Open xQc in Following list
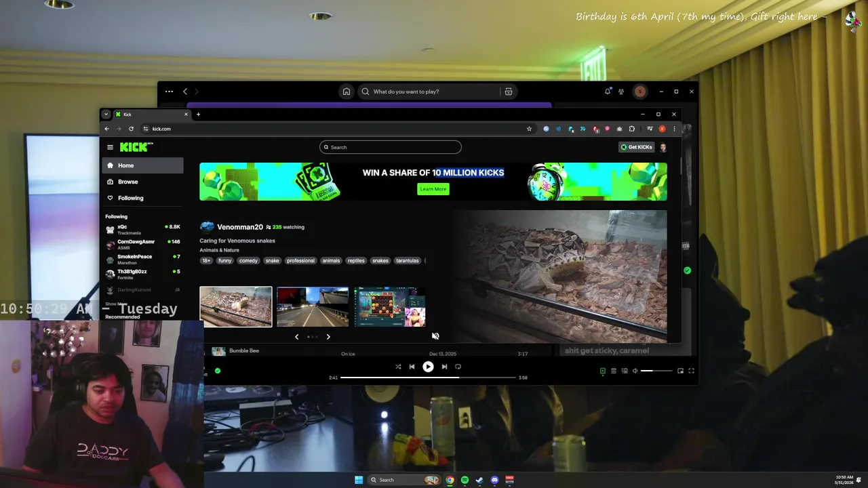This screenshot has height=488, width=868. click(142, 230)
